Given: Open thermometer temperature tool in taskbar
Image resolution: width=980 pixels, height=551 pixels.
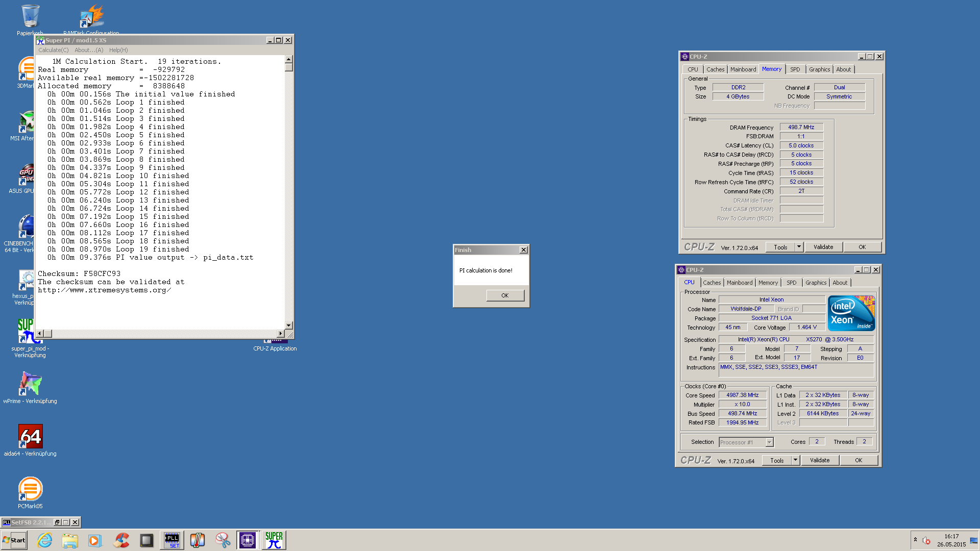Looking at the screenshot, I should coord(198,540).
